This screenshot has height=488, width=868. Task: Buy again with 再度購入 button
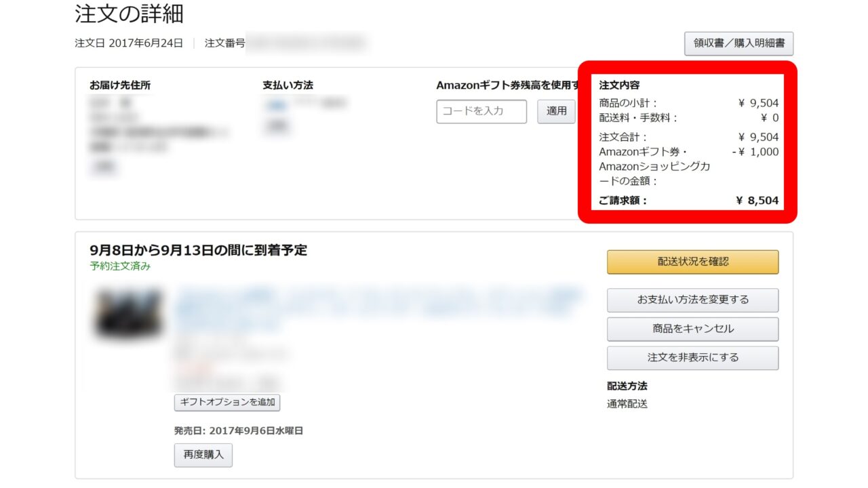pos(203,455)
